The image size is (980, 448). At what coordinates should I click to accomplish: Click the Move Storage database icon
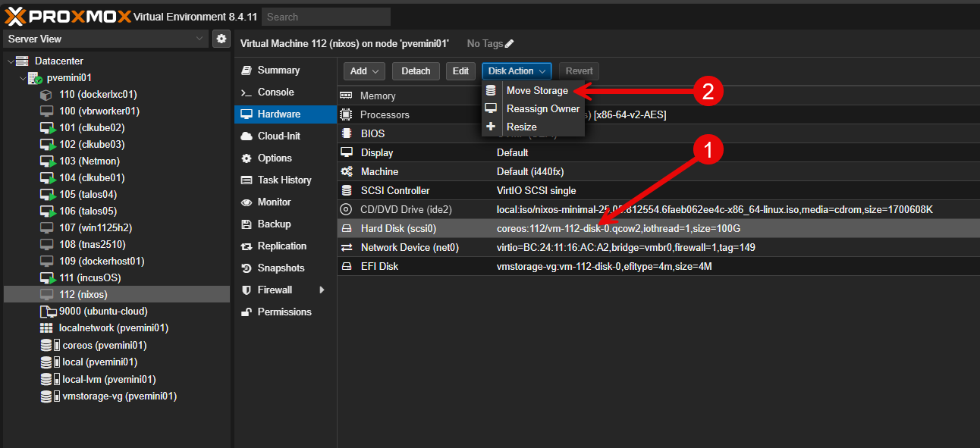pos(491,90)
